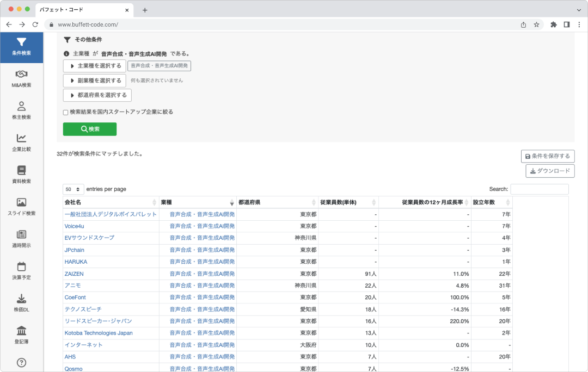This screenshot has height=372, width=588.
Task: Click the Search input field above the table
Action: [x=540, y=189]
